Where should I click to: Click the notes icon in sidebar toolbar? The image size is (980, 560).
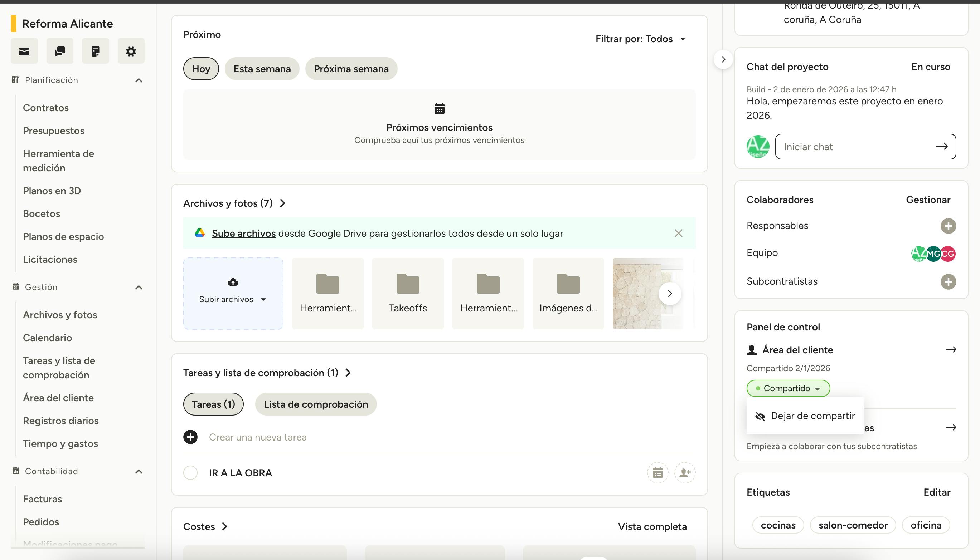click(x=95, y=51)
